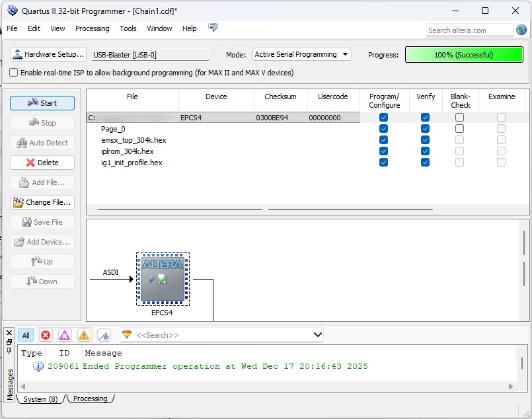
Task: Open the Processing menu
Action: click(x=93, y=28)
